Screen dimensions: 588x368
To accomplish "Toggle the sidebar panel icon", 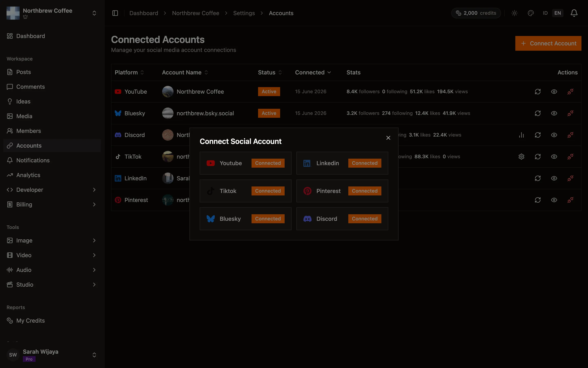I will pos(115,13).
